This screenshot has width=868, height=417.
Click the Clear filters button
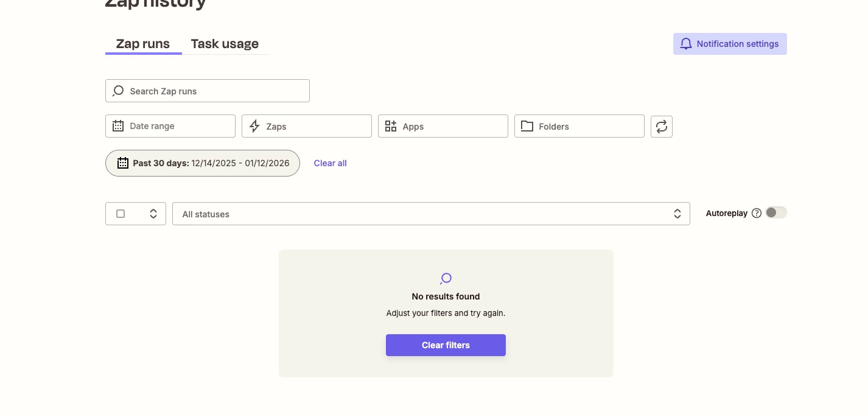coord(446,345)
